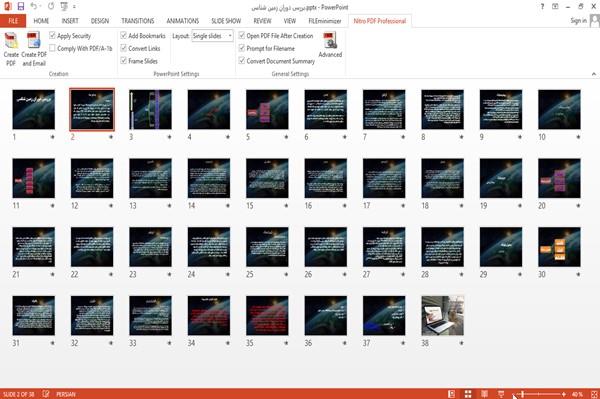Open the REVIEW tab
Image resolution: width=600 pixels, height=399 pixels.
[x=262, y=21]
